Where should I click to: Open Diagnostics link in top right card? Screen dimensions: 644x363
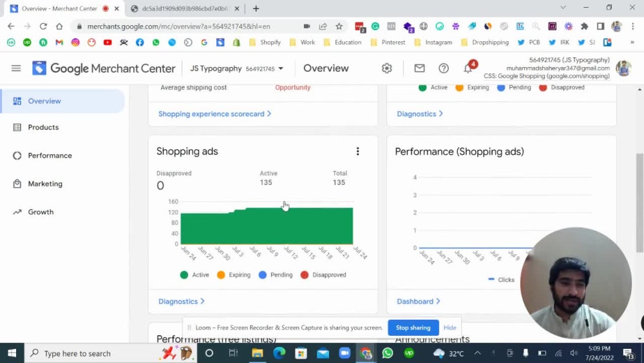coord(420,114)
